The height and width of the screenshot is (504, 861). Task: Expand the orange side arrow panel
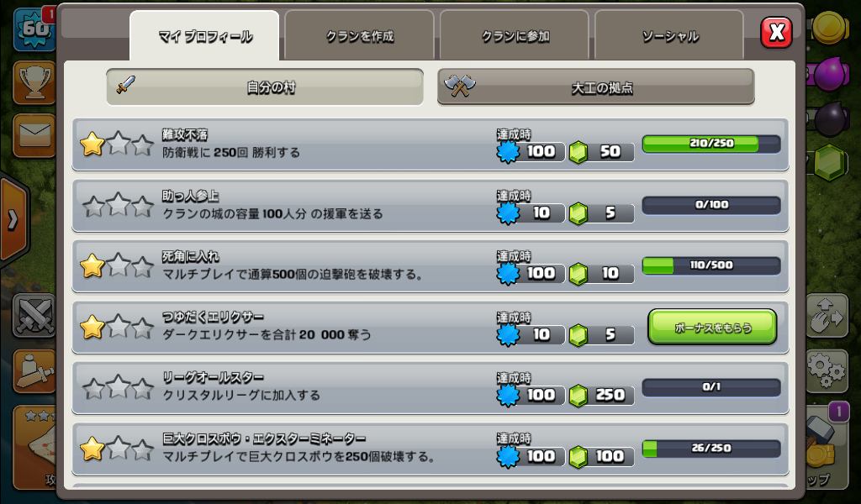[x=13, y=220]
